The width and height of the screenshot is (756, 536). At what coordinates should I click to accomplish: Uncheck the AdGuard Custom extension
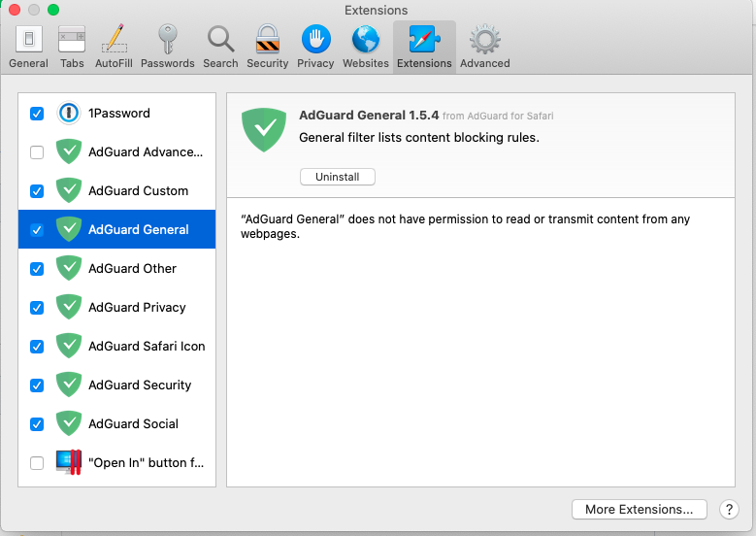pos(37,191)
